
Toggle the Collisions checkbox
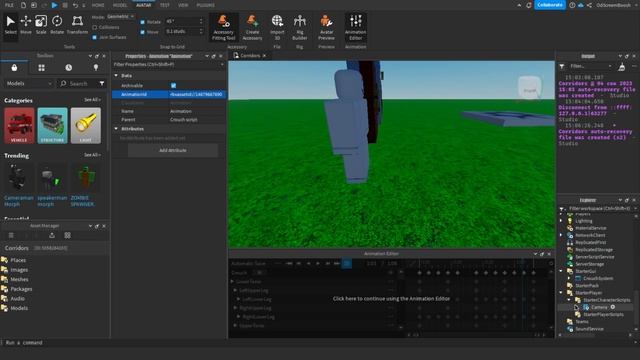tap(95, 27)
